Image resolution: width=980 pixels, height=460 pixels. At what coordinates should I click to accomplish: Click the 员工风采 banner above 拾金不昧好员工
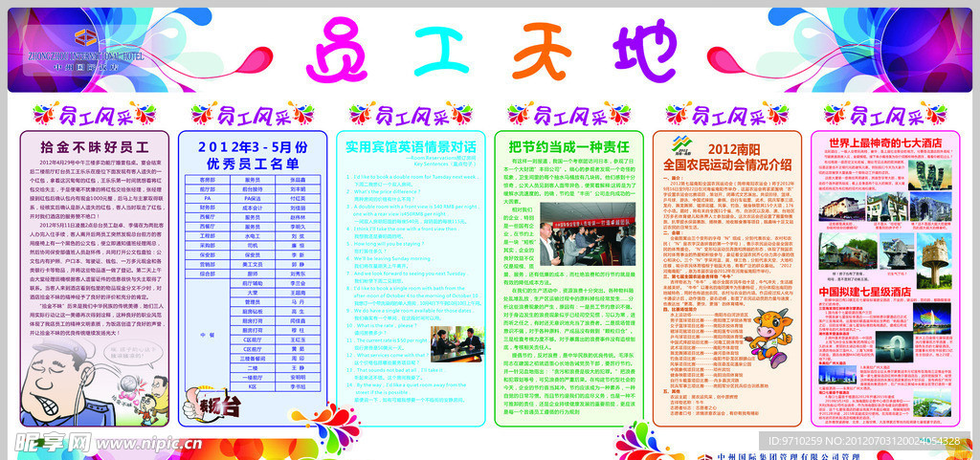[95, 114]
